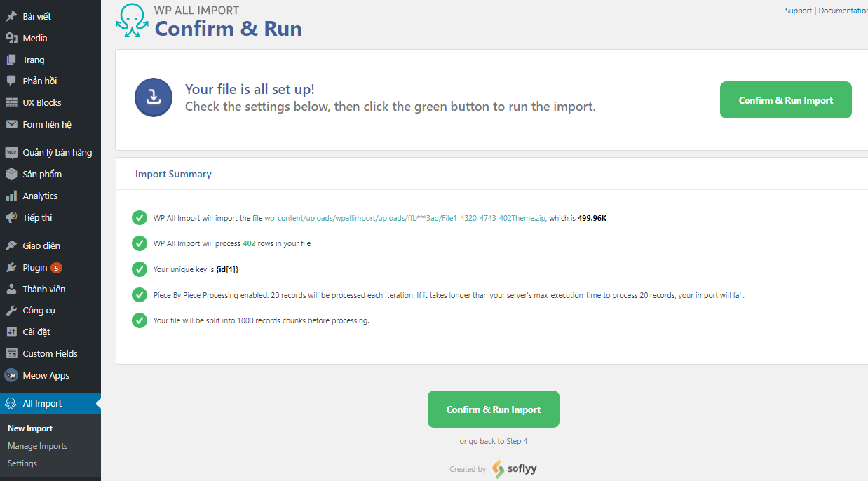
Task: Click the WP All Import octopus logo
Action: point(132,20)
